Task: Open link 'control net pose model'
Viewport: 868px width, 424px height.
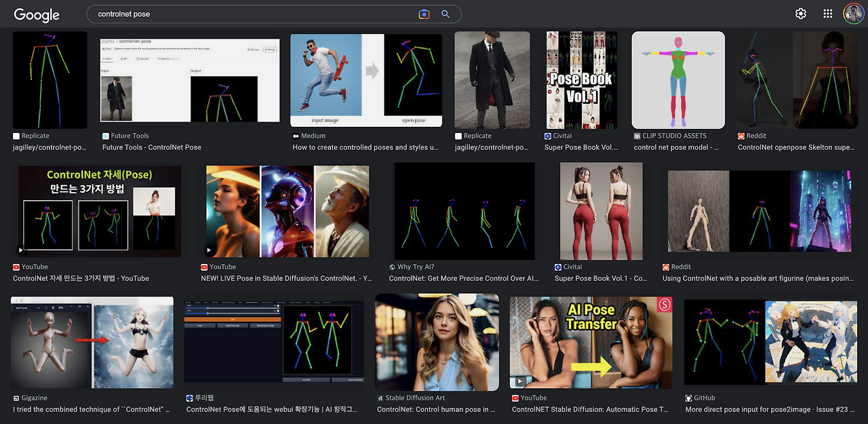Action: pos(677,147)
